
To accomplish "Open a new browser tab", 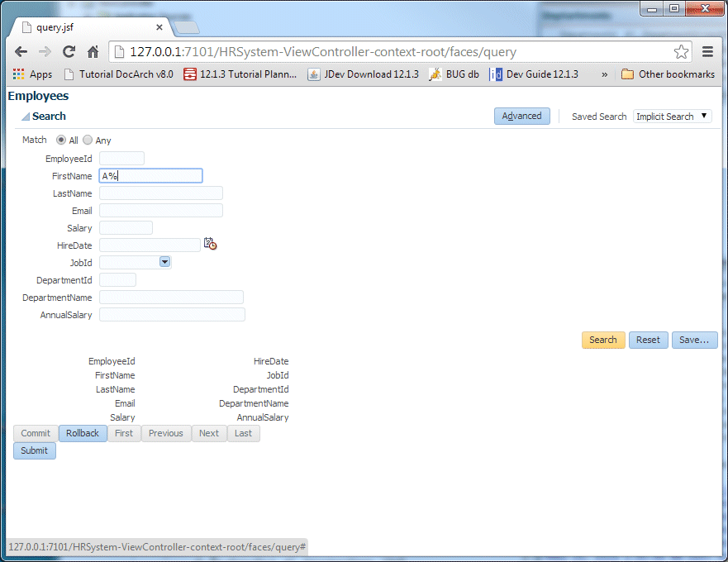I will [x=187, y=28].
